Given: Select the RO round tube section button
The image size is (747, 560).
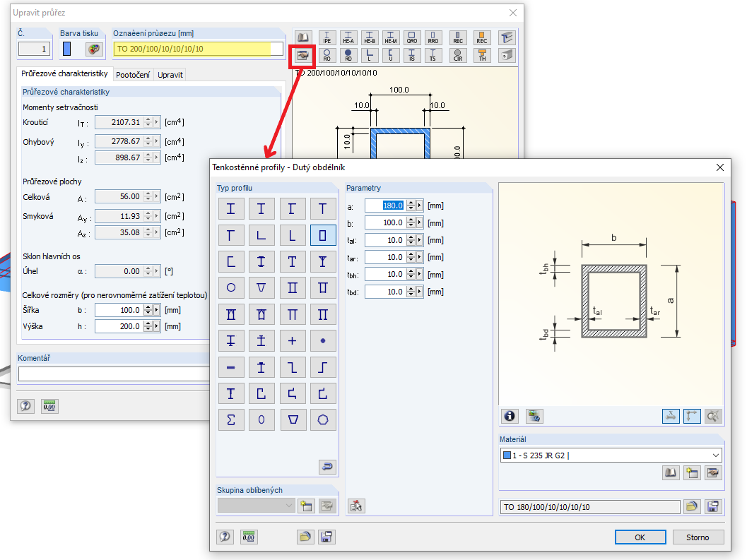Looking at the screenshot, I should [x=327, y=55].
